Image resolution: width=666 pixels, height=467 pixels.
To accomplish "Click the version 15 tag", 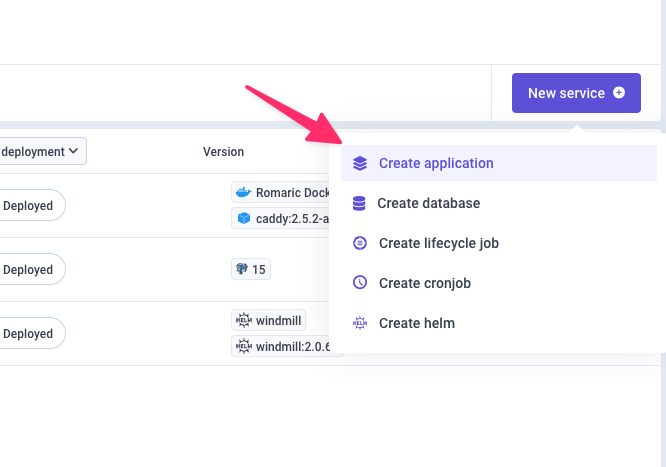I will [250, 269].
